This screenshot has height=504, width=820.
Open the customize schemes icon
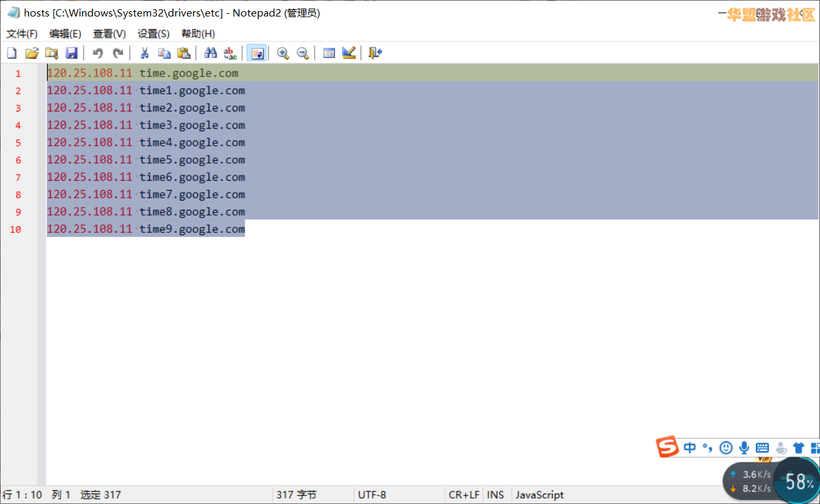(x=349, y=53)
